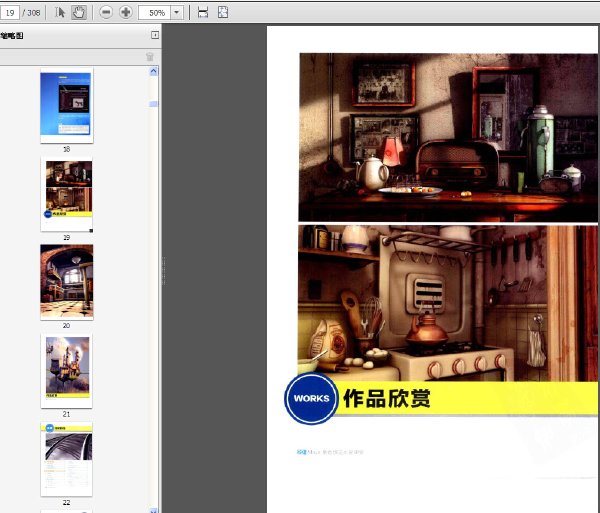
Task: Open the page 21 thumbnail
Action: click(x=67, y=371)
